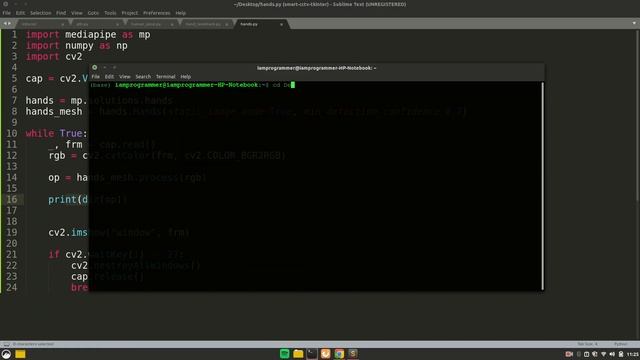Viewport: 640px width, 360px height.
Task: Change Tab Size setting in status bar
Action: pyautogui.click(x=587, y=344)
